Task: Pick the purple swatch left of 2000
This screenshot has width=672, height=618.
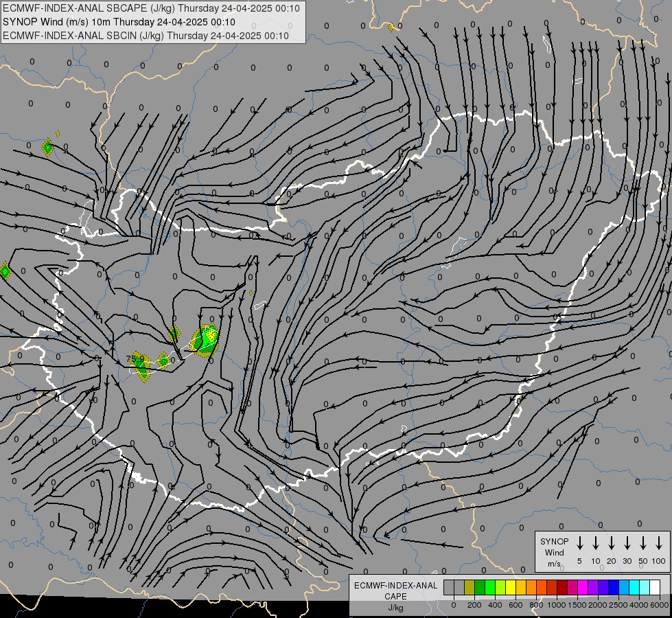Action: [594, 587]
